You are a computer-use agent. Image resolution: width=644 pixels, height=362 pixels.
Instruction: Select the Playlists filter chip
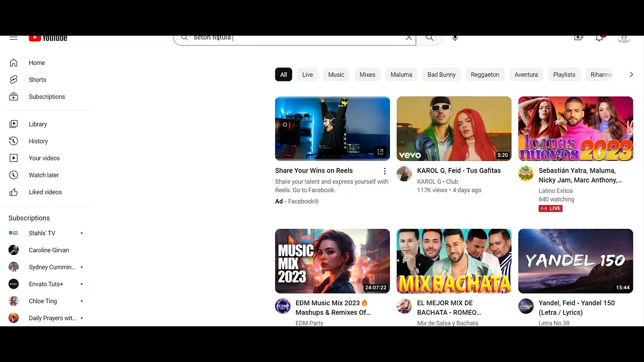click(x=564, y=74)
